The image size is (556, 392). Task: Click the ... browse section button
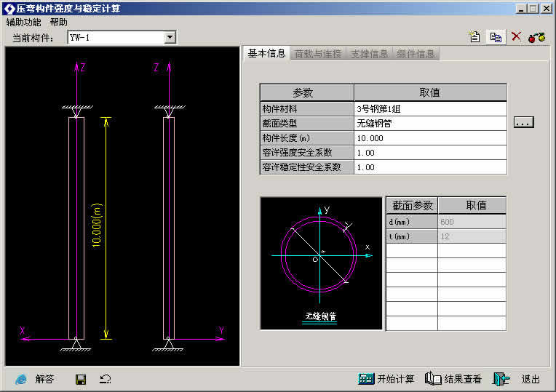[524, 122]
